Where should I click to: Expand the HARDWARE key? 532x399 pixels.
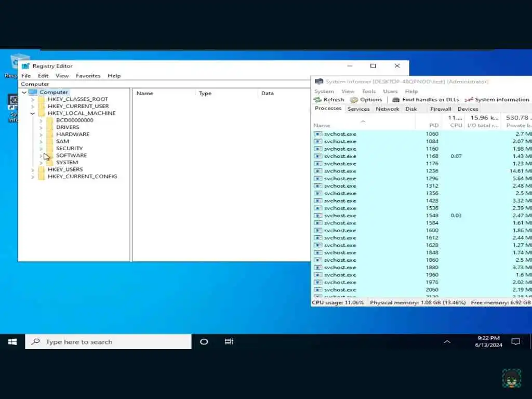41,135
